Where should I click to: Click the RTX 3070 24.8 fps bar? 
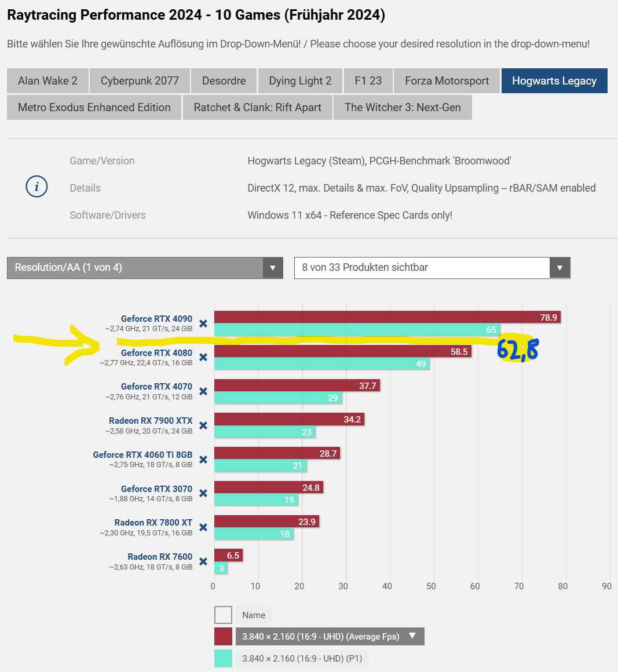coord(269,487)
